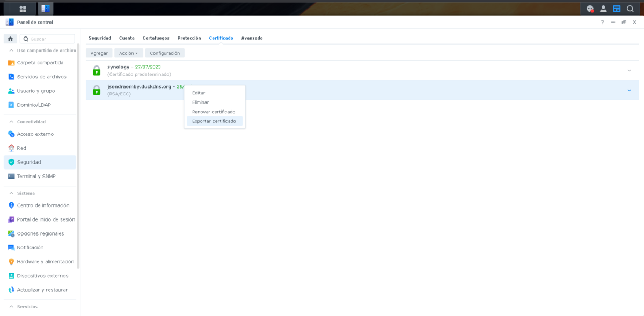Open the widgets panel icon

click(x=617, y=9)
